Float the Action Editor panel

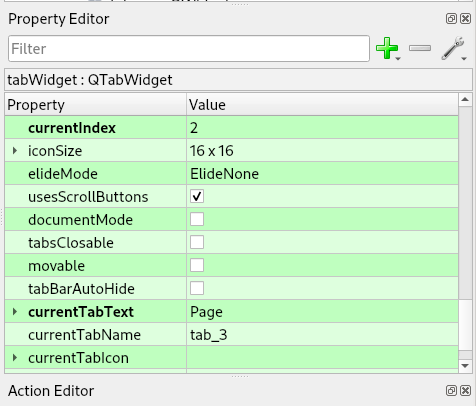pyautogui.click(x=451, y=390)
